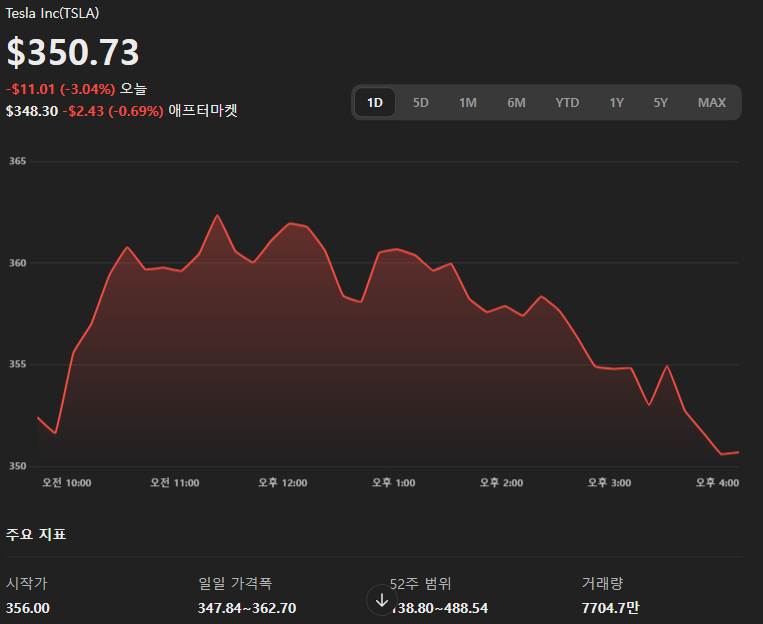Click the 356.00 opening price value
This screenshot has height=624, width=763.
28,608
